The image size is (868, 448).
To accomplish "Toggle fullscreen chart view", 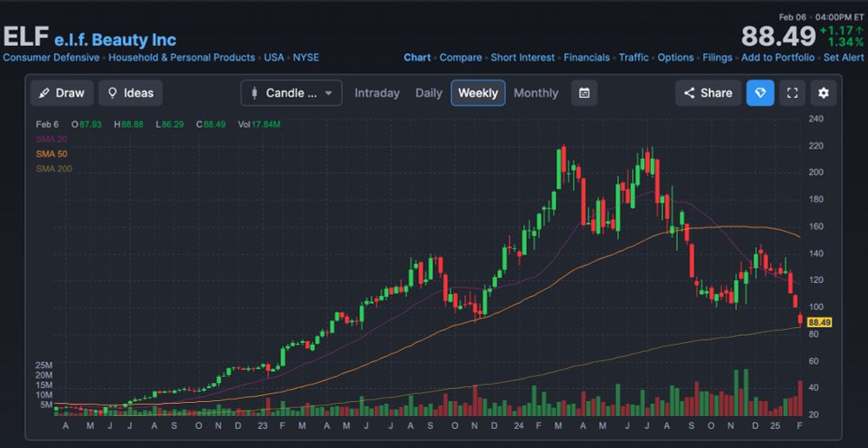I will point(792,93).
